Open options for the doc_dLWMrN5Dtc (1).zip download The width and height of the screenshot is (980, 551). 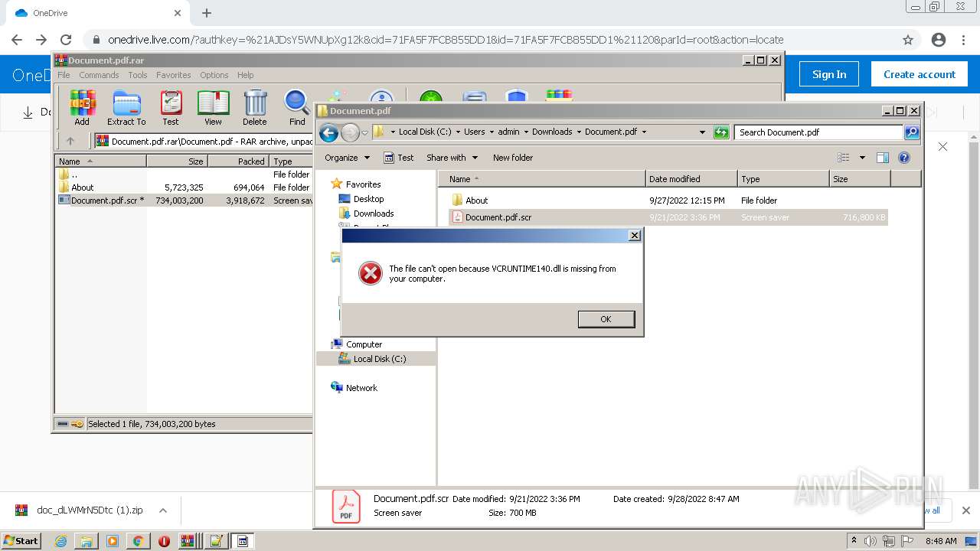point(163,510)
